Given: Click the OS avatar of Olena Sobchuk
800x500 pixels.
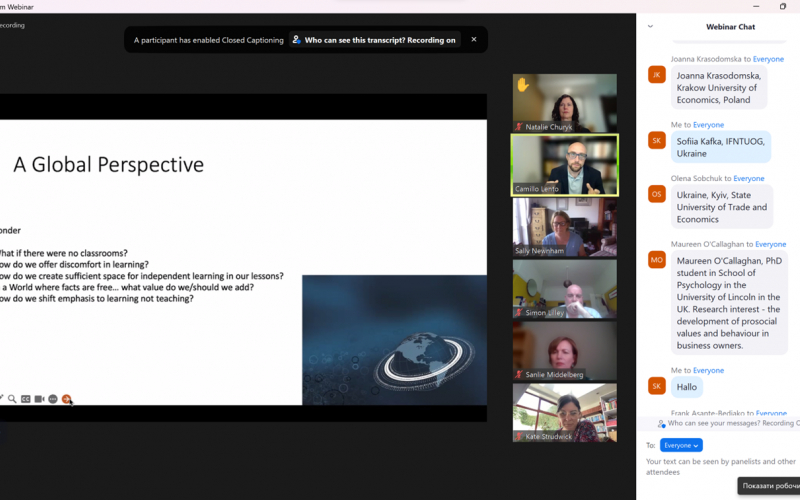Looking at the screenshot, I should [657, 194].
